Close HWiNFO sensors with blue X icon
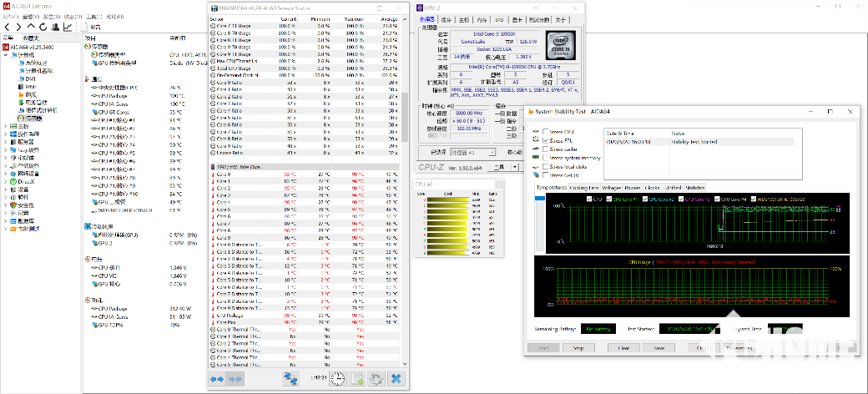This screenshot has height=394, width=868. click(x=396, y=378)
